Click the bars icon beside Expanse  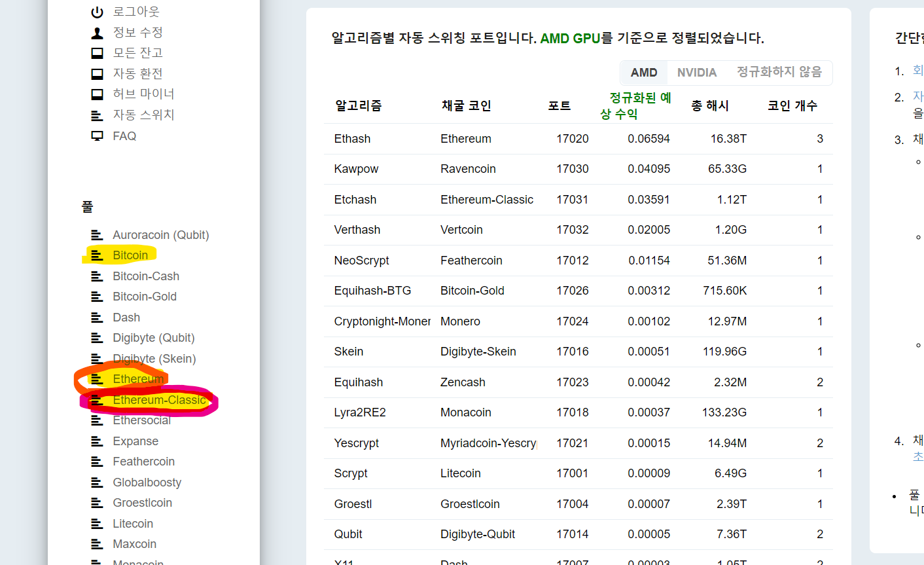point(97,441)
